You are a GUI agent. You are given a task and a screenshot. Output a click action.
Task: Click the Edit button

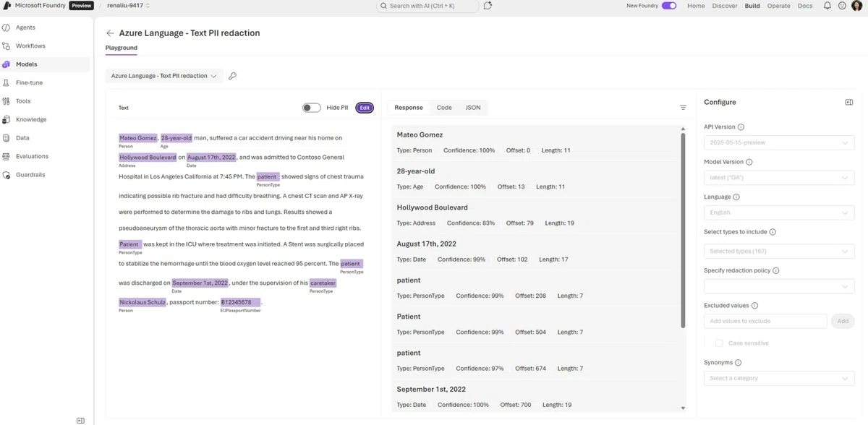[x=365, y=108]
